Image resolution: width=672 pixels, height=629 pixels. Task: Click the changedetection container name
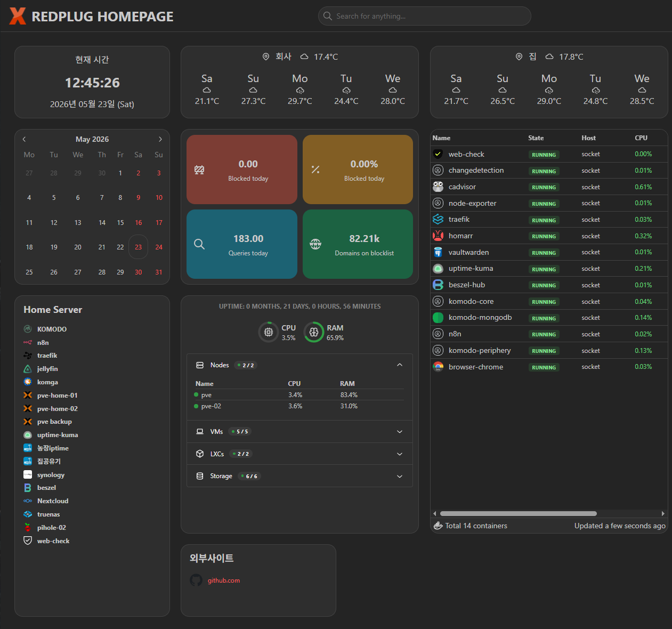click(476, 171)
